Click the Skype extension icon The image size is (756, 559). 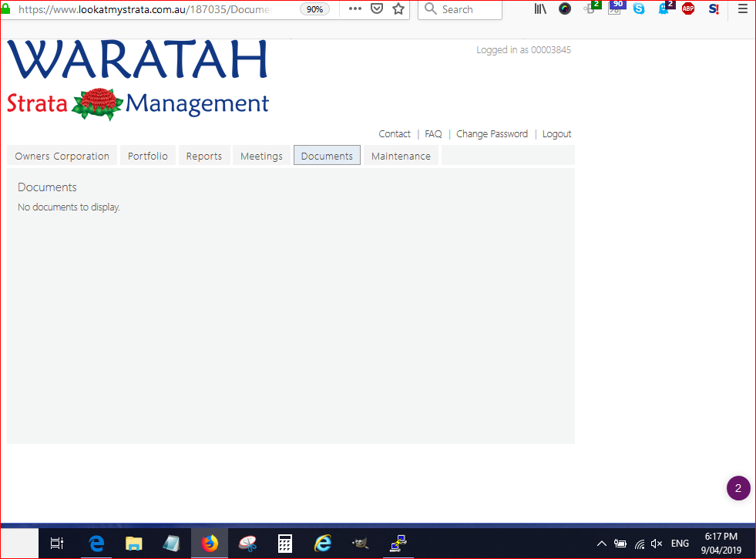coord(639,8)
